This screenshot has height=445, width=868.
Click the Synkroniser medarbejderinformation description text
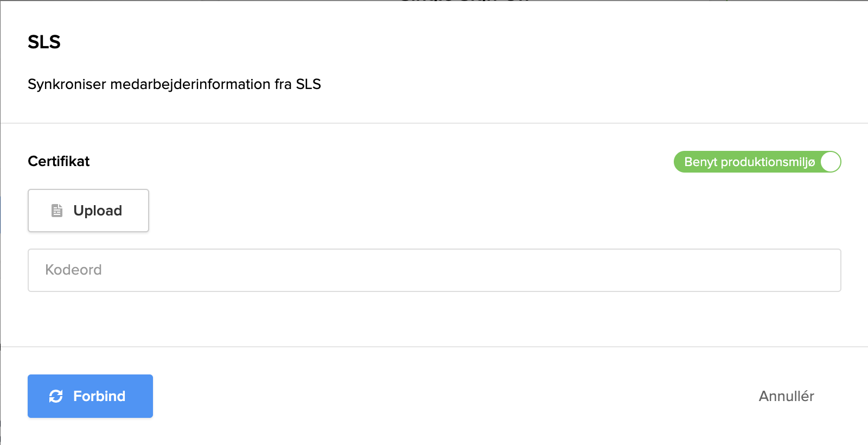(x=174, y=84)
